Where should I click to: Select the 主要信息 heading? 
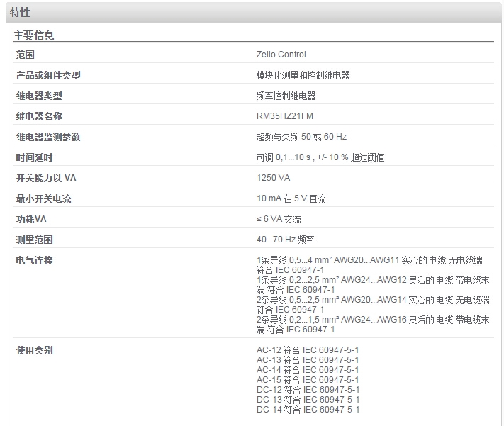point(34,35)
